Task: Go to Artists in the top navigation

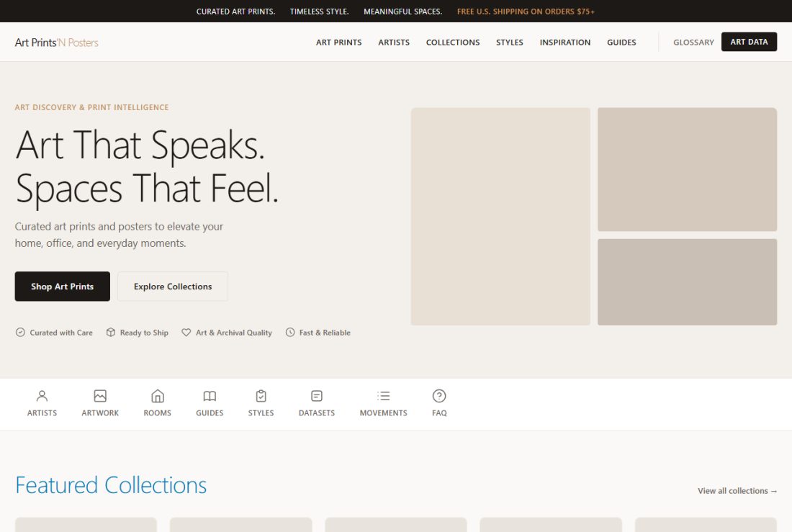Action: [x=394, y=42]
